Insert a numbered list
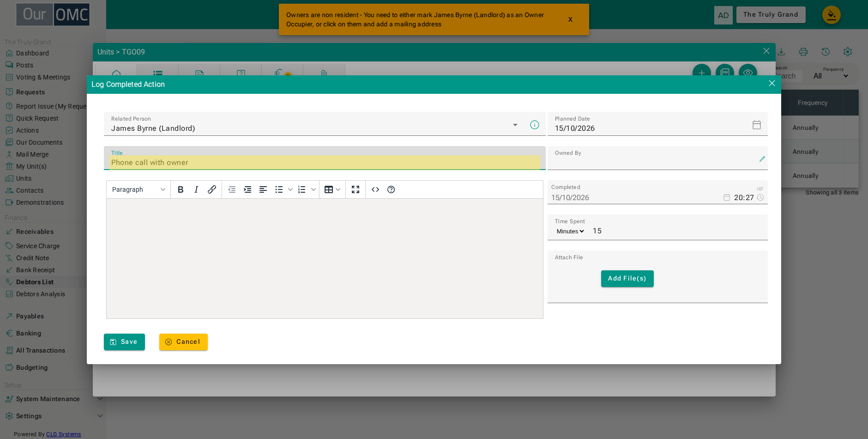This screenshot has width=868, height=439. (302, 189)
